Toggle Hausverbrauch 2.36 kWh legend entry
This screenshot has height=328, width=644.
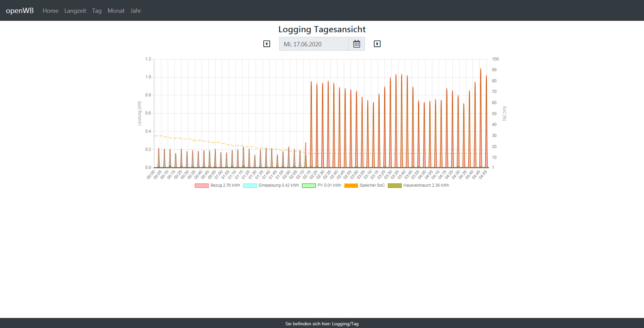[426, 185]
